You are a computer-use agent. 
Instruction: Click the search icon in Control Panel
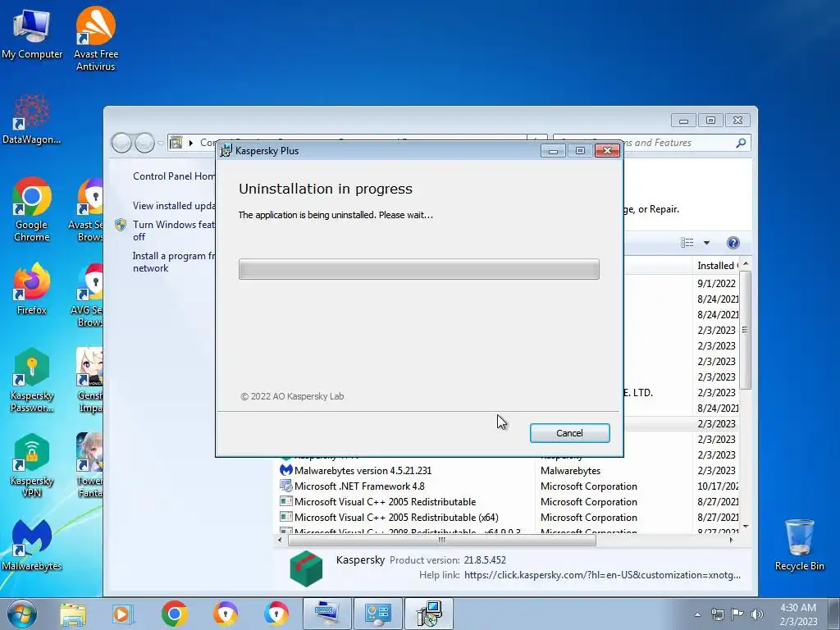click(x=741, y=143)
